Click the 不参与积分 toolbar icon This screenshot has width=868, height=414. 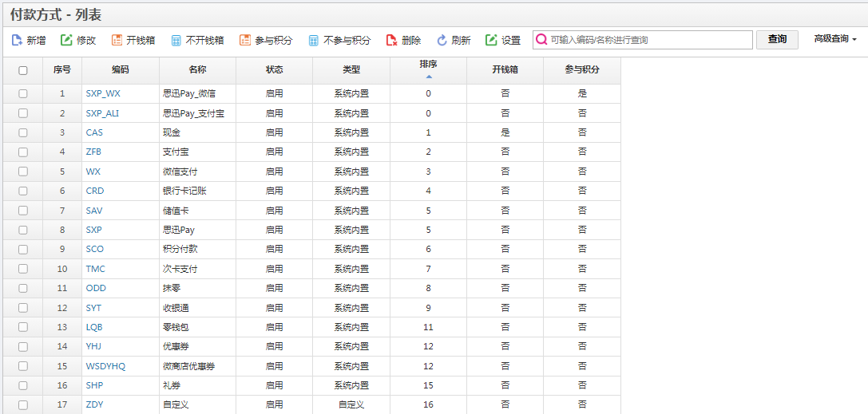point(313,40)
